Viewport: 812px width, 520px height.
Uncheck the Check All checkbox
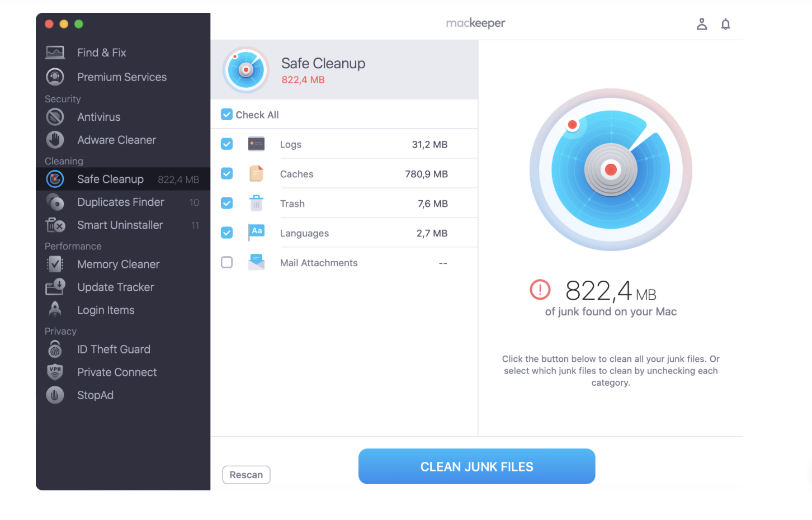tap(227, 114)
